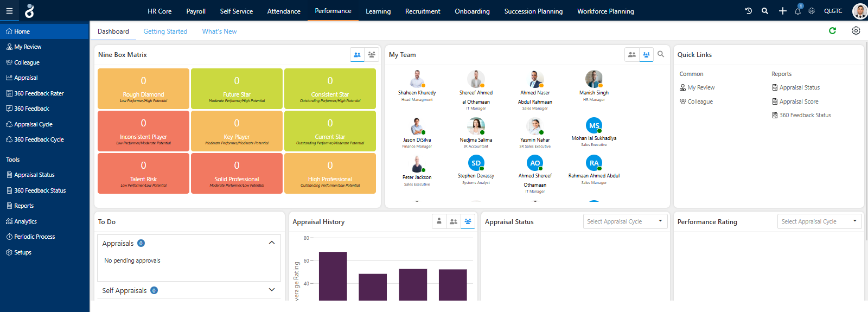Search team members in My Team
The height and width of the screenshot is (312, 868).
[661, 54]
